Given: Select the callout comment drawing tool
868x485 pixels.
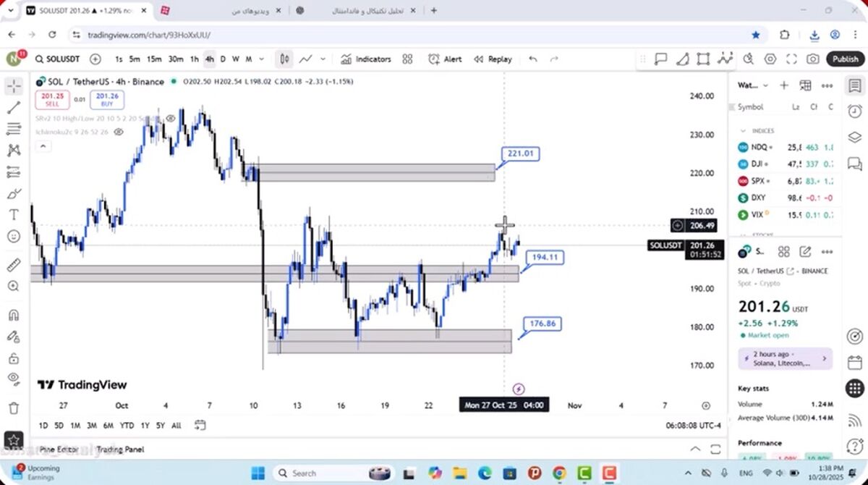Looking at the screenshot, I should click(x=660, y=59).
